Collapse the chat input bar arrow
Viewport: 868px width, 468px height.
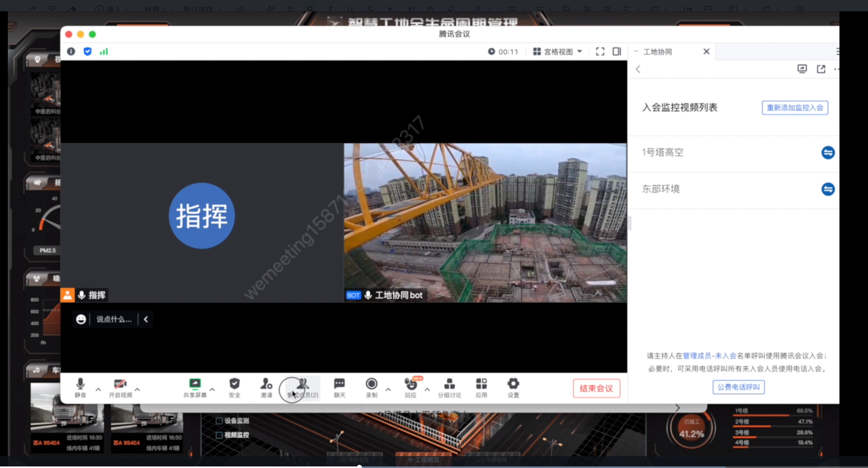[x=146, y=319]
